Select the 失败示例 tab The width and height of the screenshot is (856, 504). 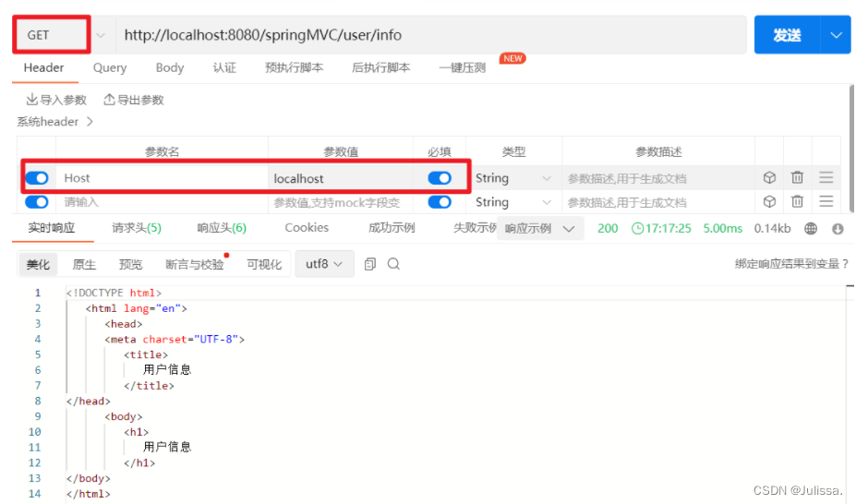(475, 227)
